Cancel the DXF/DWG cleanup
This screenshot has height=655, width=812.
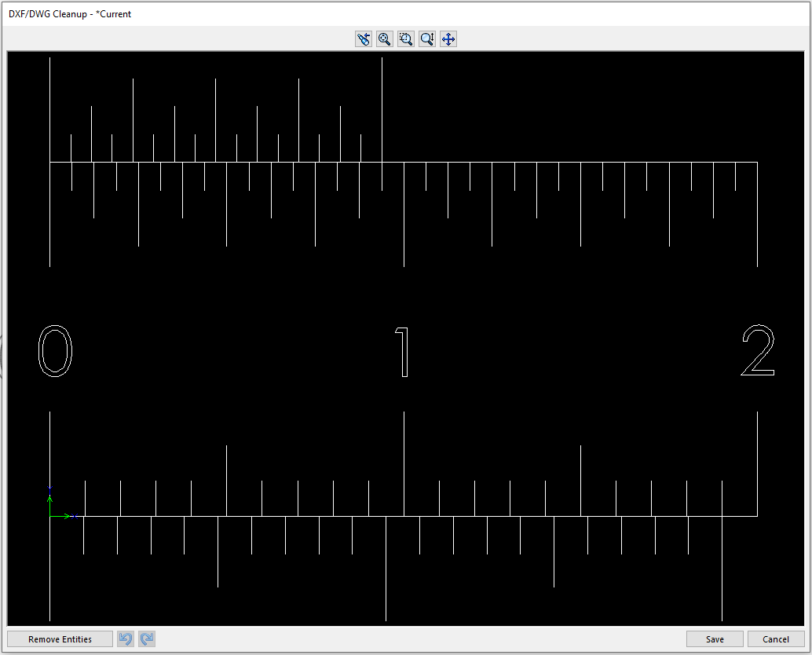(776, 639)
